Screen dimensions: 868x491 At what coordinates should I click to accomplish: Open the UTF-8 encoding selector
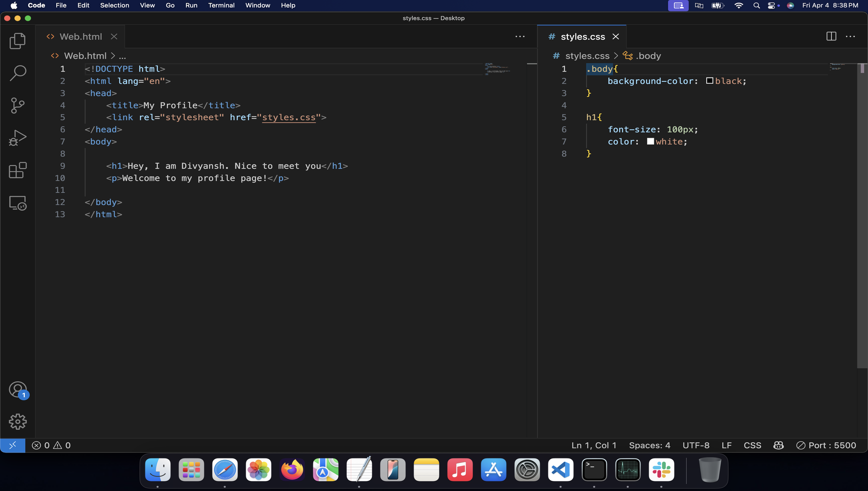click(x=696, y=445)
